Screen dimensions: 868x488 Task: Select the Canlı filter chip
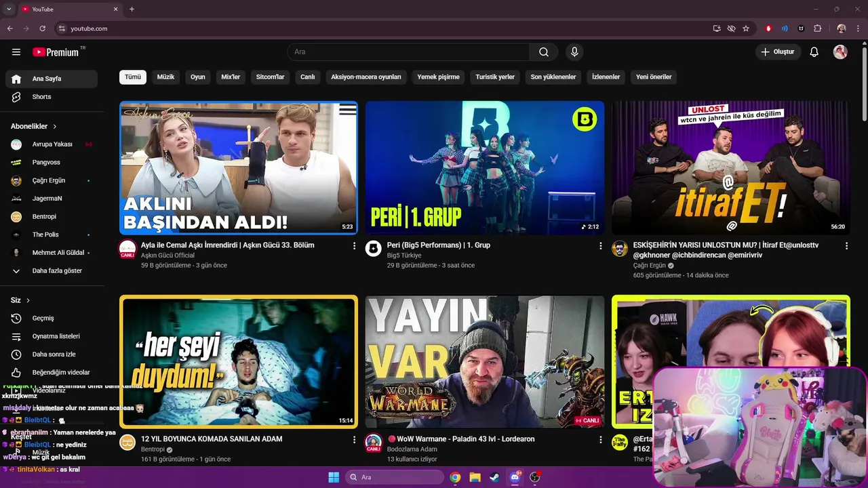coord(308,77)
